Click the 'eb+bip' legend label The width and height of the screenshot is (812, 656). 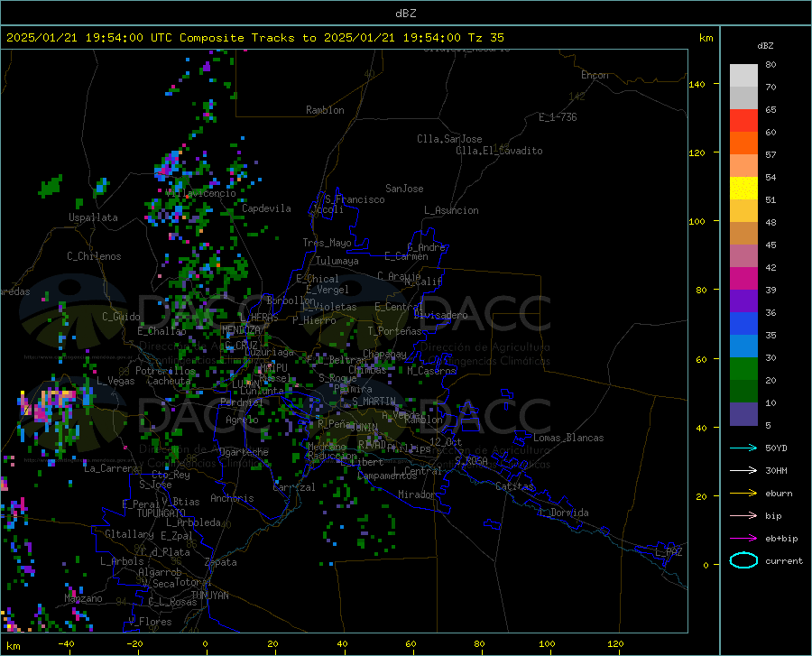point(781,539)
